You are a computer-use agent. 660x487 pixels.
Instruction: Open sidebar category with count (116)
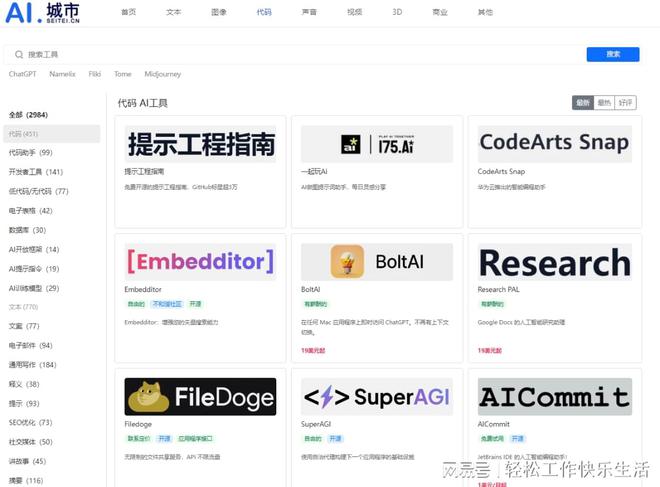[x=26, y=480]
